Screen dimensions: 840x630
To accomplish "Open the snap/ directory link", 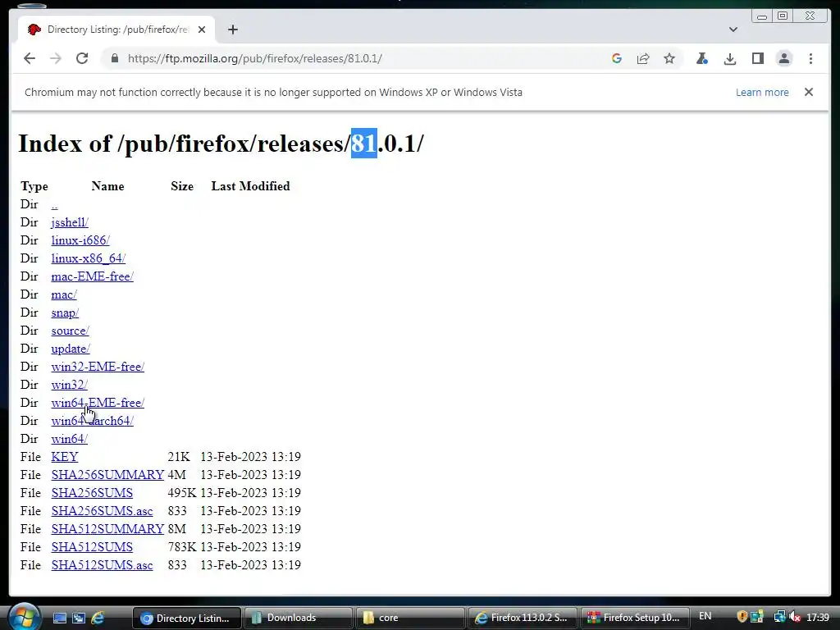I will point(65,313).
